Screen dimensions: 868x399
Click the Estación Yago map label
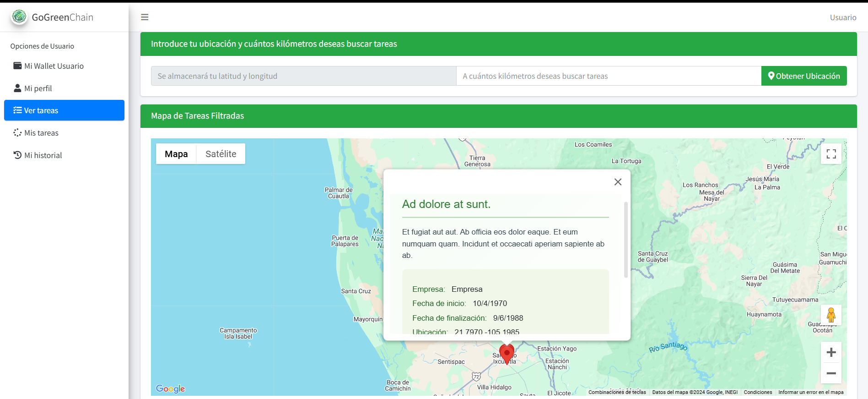(x=557, y=349)
